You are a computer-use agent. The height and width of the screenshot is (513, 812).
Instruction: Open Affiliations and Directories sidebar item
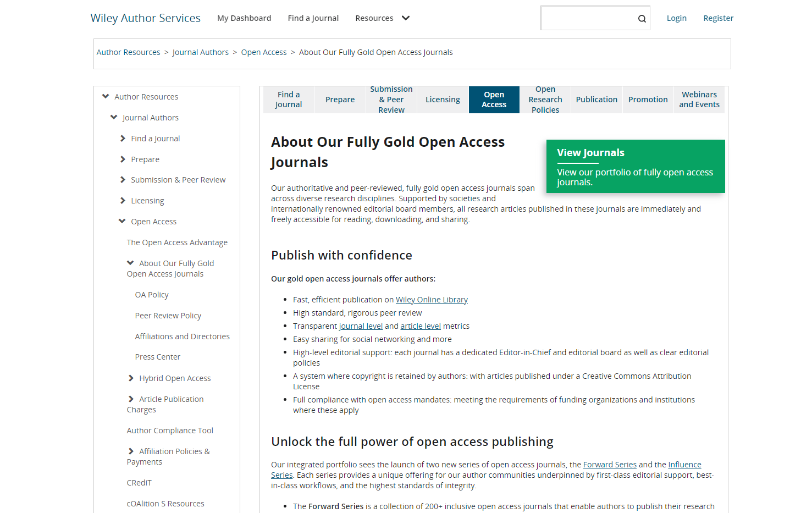click(183, 337)
